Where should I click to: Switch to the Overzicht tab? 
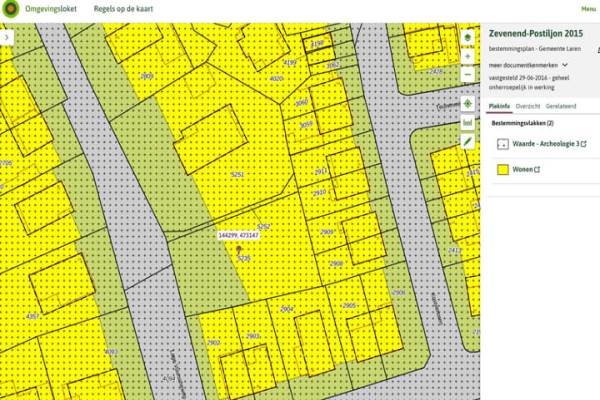(528, 104)
